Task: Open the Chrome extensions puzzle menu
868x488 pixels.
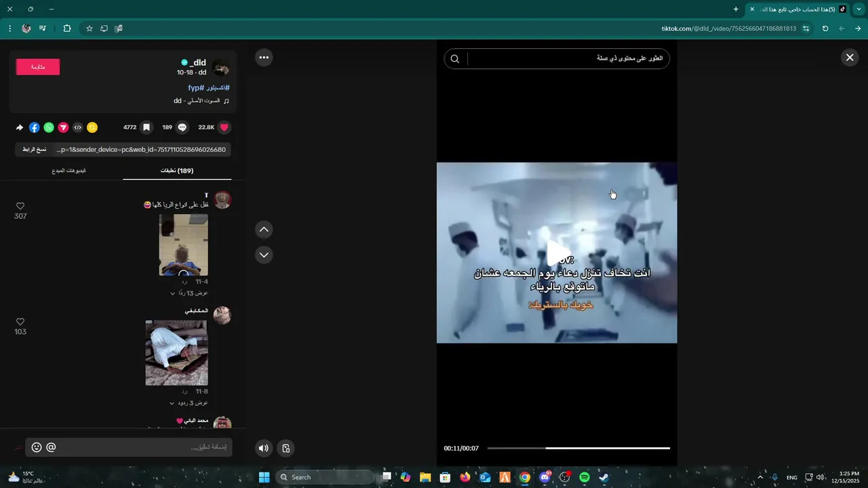Action: [x=67, y=28]
